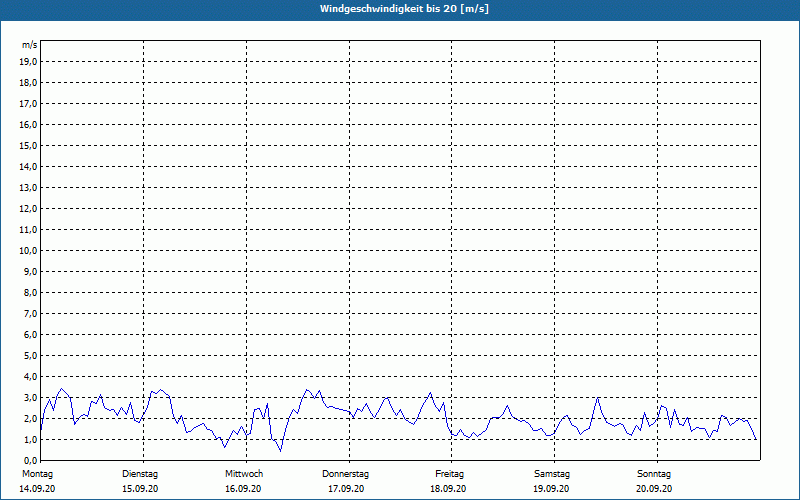The image size is (800, 500).
Task: Click the 4,0 y-axis label
Action: coord(30,377)
